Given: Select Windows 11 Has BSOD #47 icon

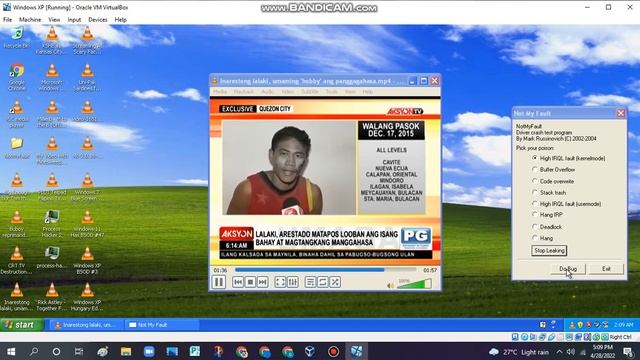Looking at the screenshot, I should point(87,223).
